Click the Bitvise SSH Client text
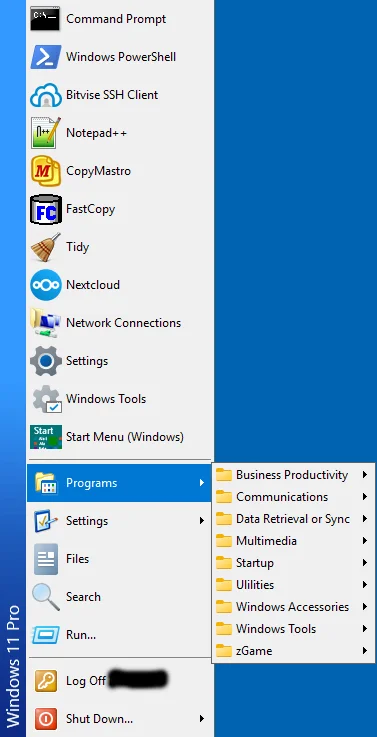This screenshot has width=377, height=737. pos(112,95)
